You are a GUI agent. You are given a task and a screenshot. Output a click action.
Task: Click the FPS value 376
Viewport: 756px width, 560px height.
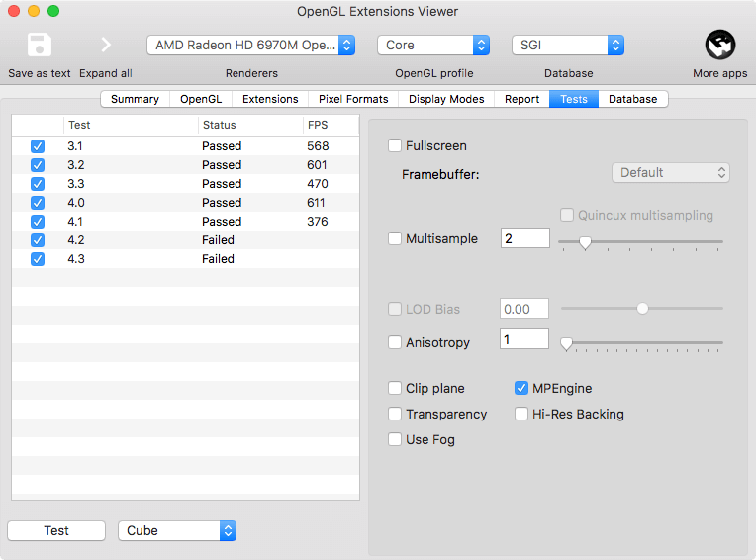click(x=318, y=222)
